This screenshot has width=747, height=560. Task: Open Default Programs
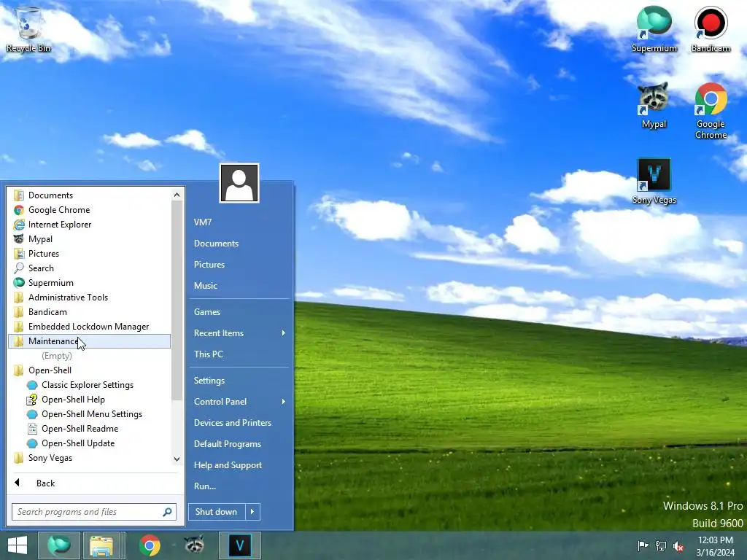point(239,444)
